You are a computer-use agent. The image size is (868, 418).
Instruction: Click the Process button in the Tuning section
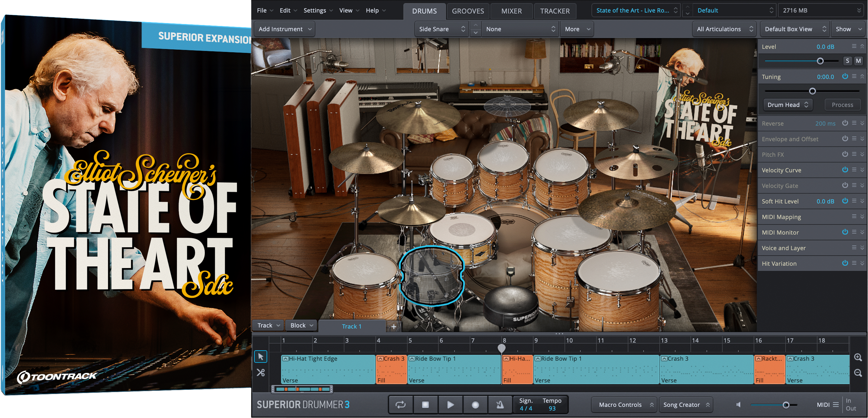[x=842, y=105]
